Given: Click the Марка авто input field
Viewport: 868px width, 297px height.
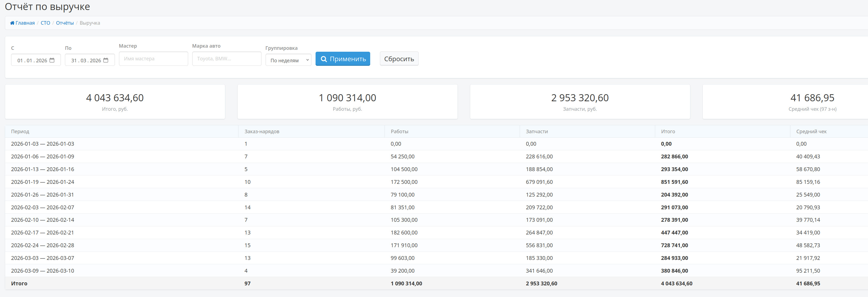Looking at the screenshot, I should click(x=226, y=59).
